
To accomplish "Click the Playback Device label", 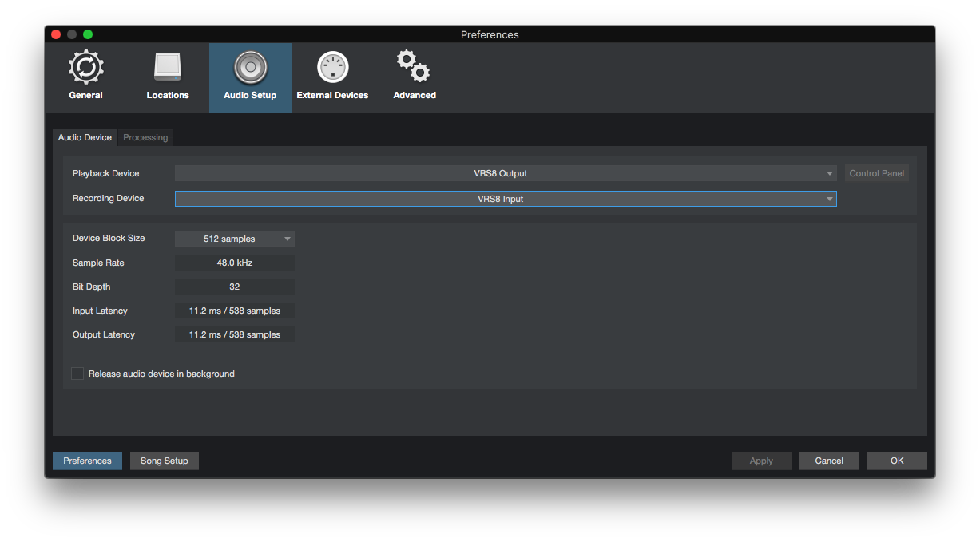I will (x=106, y=173).
